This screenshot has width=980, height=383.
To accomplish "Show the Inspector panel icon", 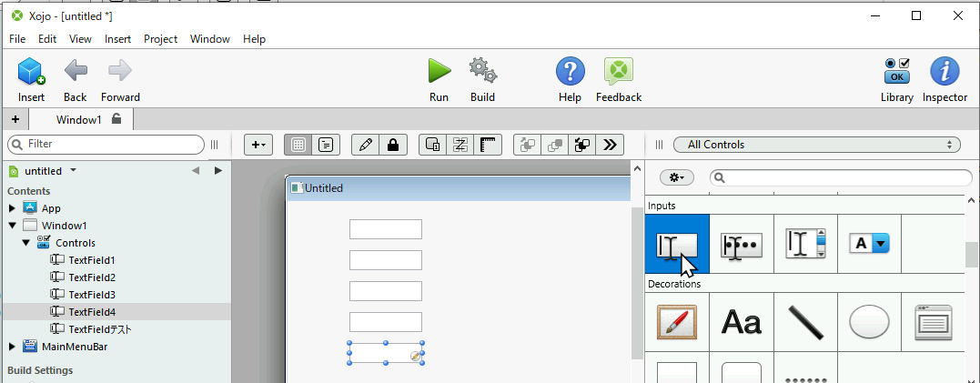I will pos(945,71).
